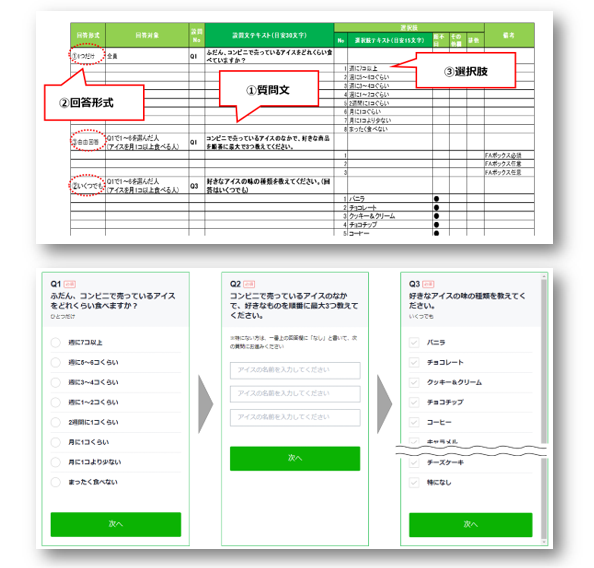Click the gray arrow between Q1 and Q2
This screenshot has height=568, width=594.
point(206,404)
